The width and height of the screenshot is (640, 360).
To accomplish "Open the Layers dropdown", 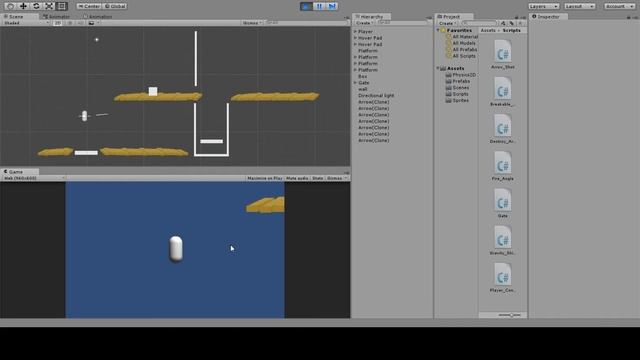I will [x=543, y=6].
